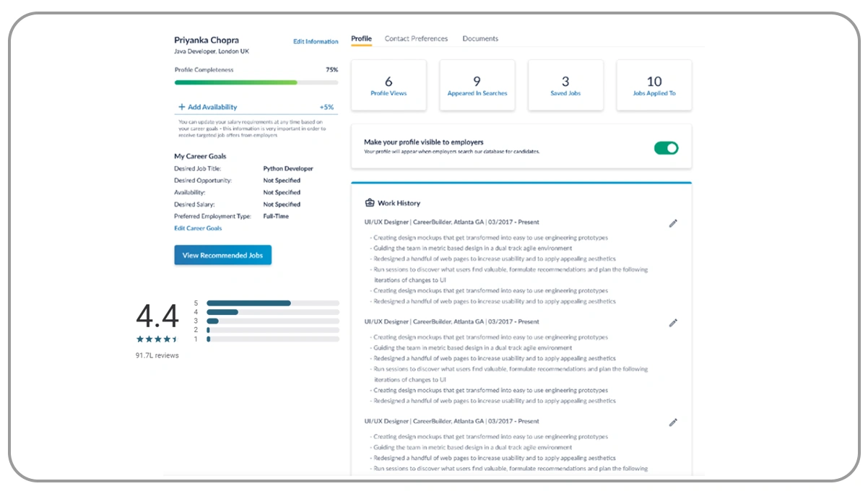Click the star rating icons under 4.4
This screenshot has width=868, height=494.
click(156, 339)
